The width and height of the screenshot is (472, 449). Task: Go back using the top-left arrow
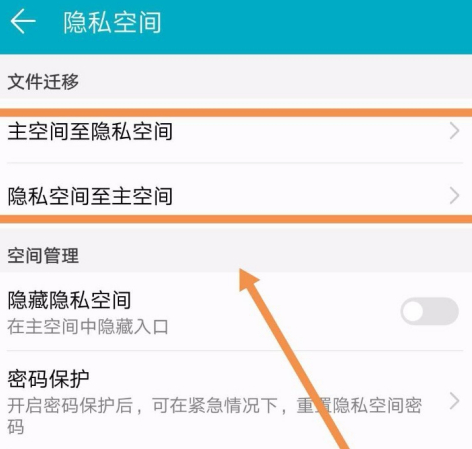click(x=23, y=21)
